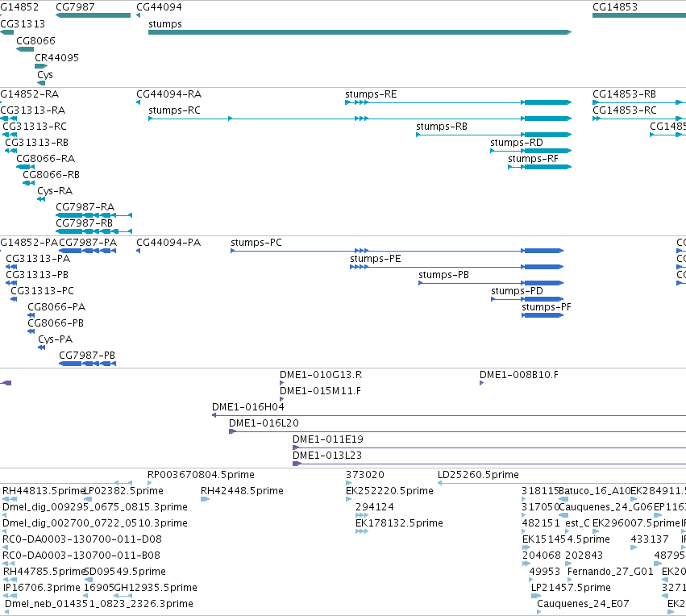Select the CG8066-PA protein label
This screenshot has height=616, width=686.
pos(56,307)
